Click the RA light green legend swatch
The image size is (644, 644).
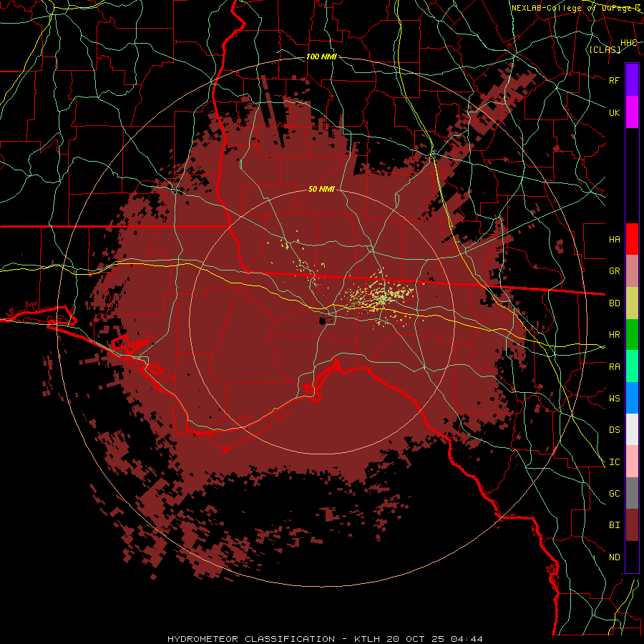pyautogui.click(x=632, y=366)
